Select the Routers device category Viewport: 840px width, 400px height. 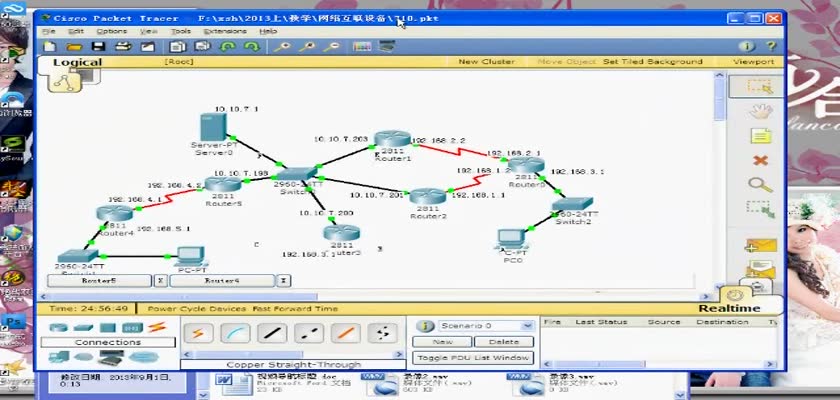[59, 327]
